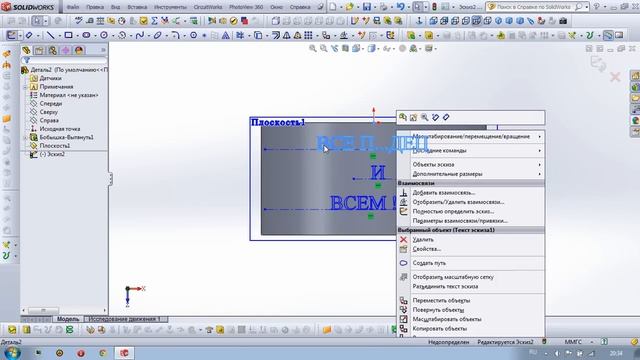
Task: Click the Undo arrow icon
Action: click(x=400, y=7)
